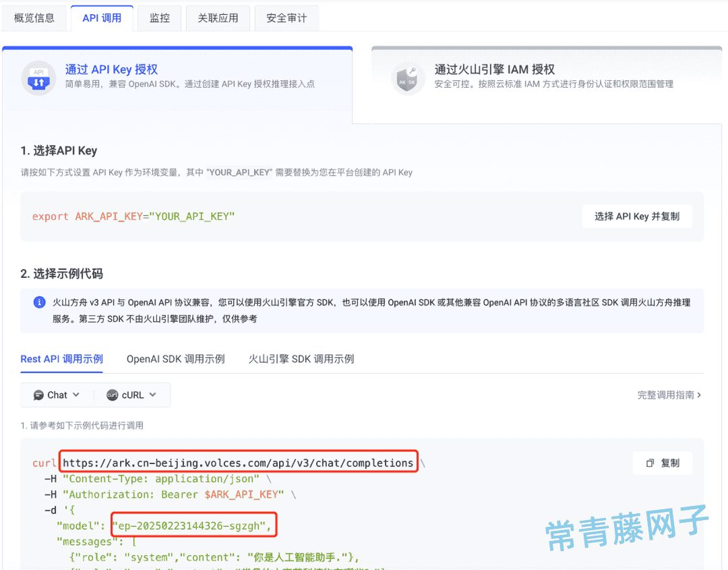Viewport: 728px width, 570px height.
Task: Click the ep-20250223144326-sgzgh model ID
Action: pos(191,526)
